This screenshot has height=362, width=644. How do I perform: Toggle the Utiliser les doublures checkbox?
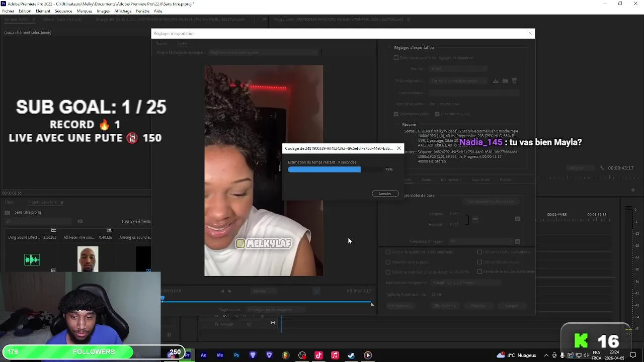479,262
